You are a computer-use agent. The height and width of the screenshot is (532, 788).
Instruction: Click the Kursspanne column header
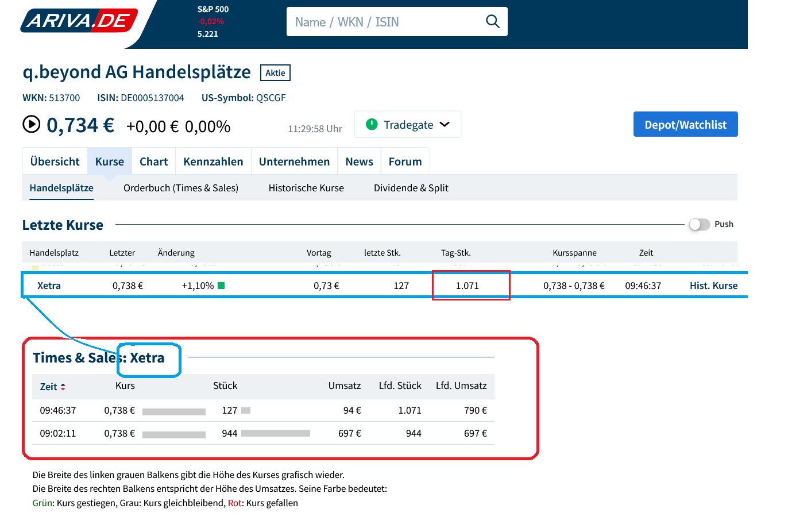574,253
